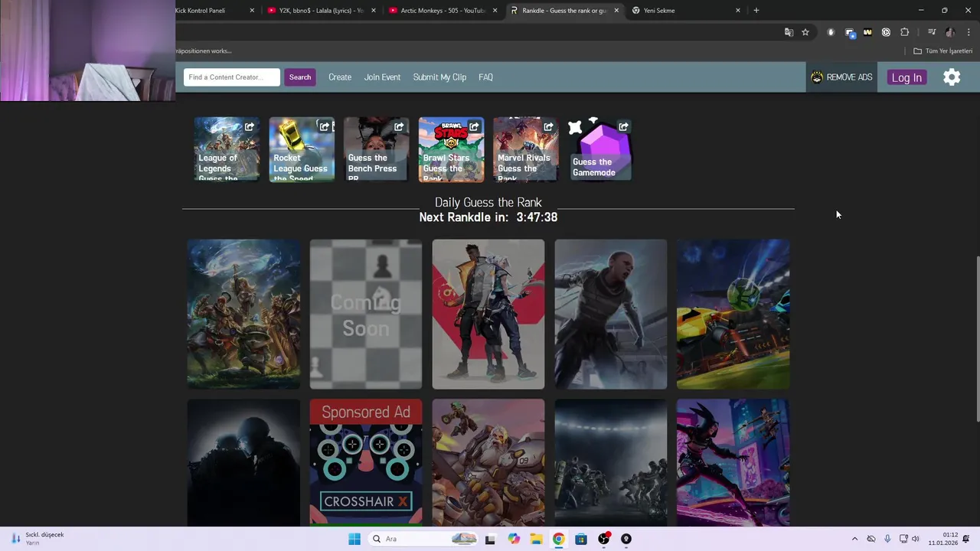Share the Rocket League Guess the Speed card

click(325, 127)
